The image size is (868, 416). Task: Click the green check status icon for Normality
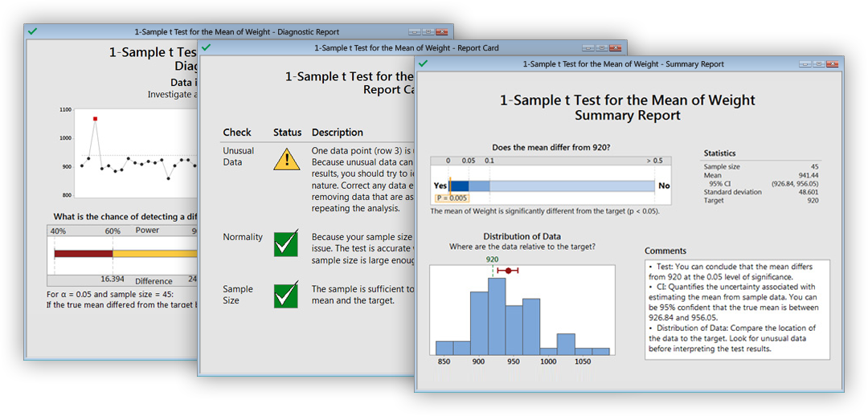click(x=286, y=243)
